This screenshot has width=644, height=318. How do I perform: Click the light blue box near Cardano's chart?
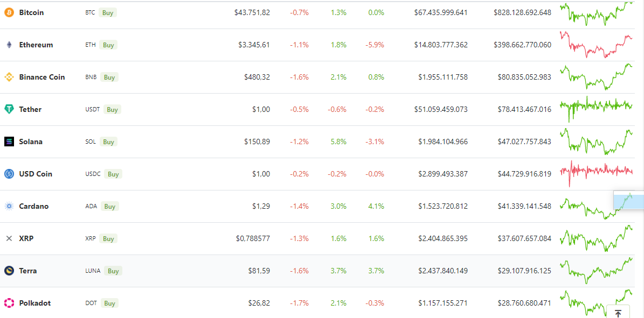628,202
